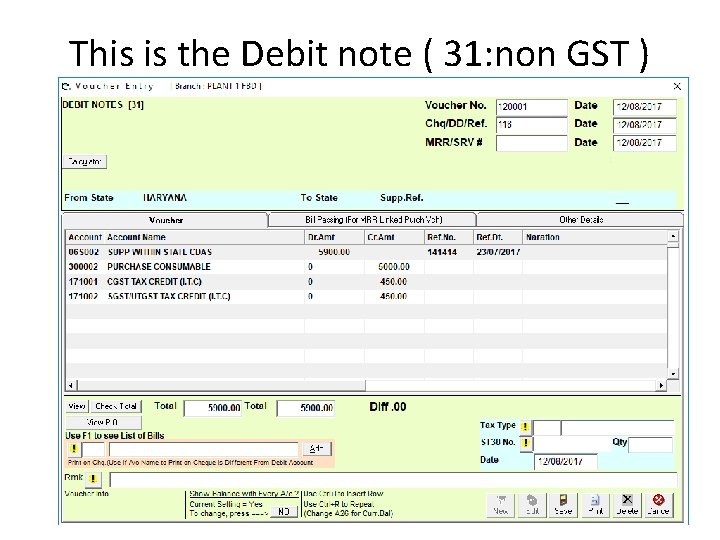The image size is (720, 540).
Task: Click the grid's vertical scrollbar down arrow
Action: click(x=673, y=374)
